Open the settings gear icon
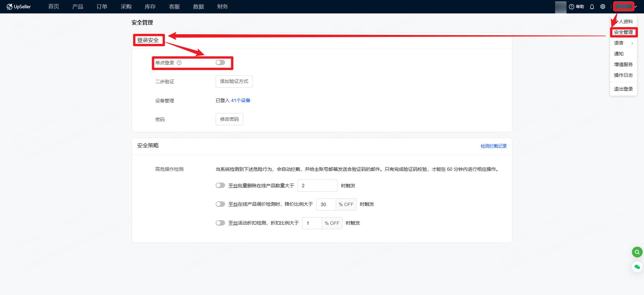 click(x=603, y=7)
